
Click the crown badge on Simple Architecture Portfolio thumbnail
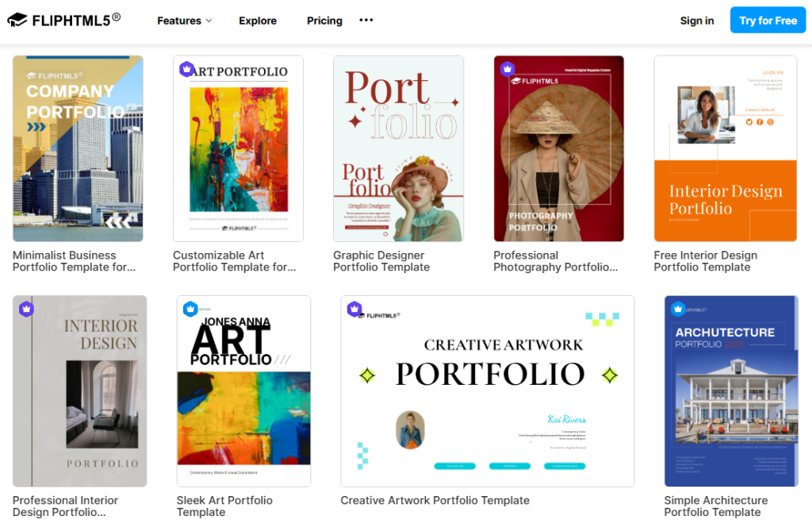click(677, 309)
